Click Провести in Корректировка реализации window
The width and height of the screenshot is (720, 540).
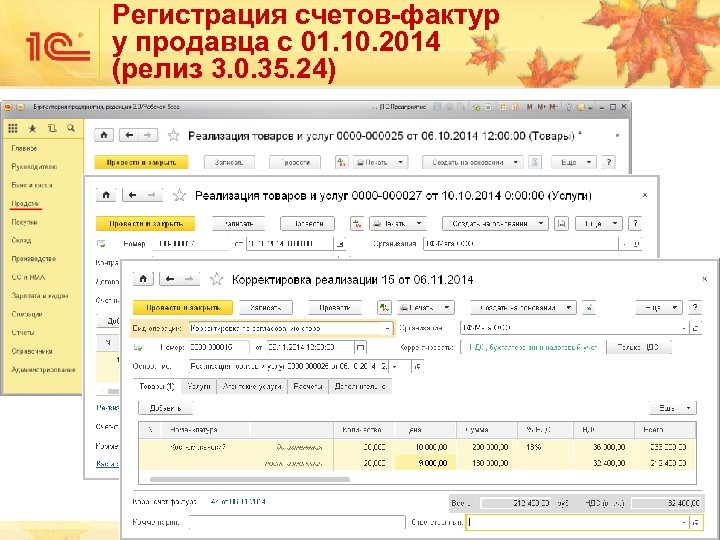pos(334,308)
